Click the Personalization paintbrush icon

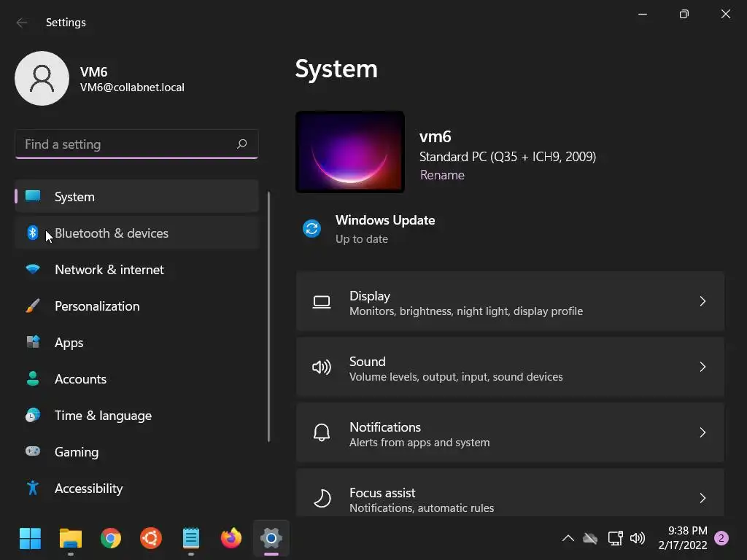click(33, 306)
